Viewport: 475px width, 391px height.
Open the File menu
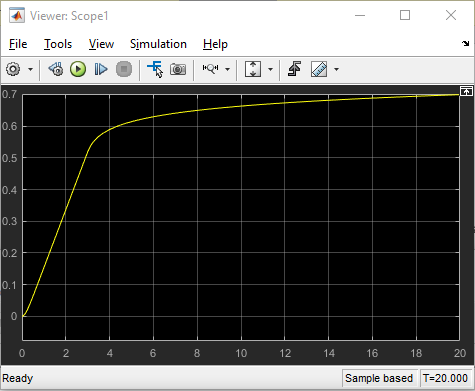pos(18,44)
